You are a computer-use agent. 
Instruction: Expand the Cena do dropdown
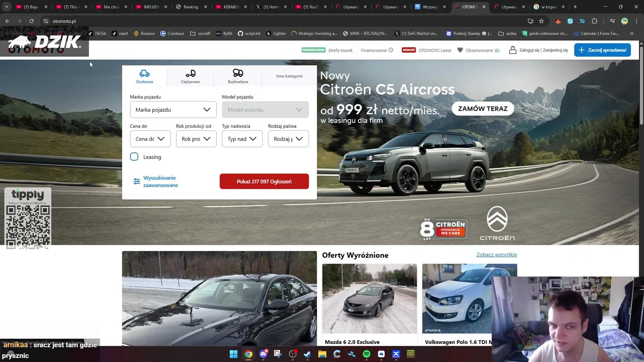click(150, 139)
